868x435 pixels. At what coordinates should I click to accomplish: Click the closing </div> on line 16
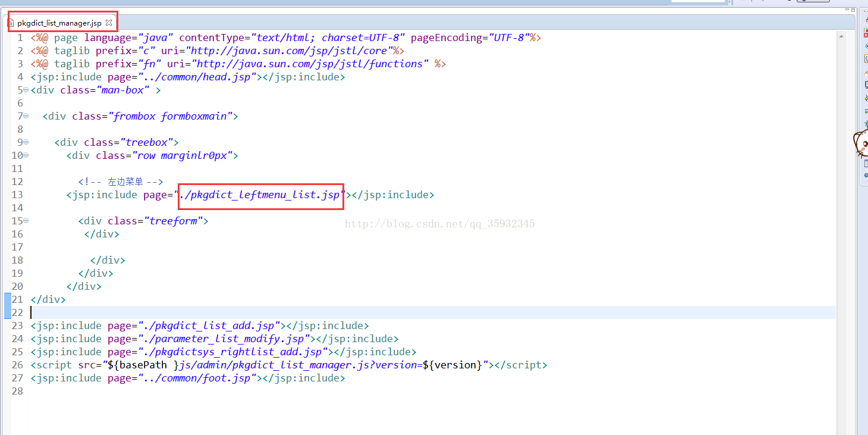click(102, 234)
